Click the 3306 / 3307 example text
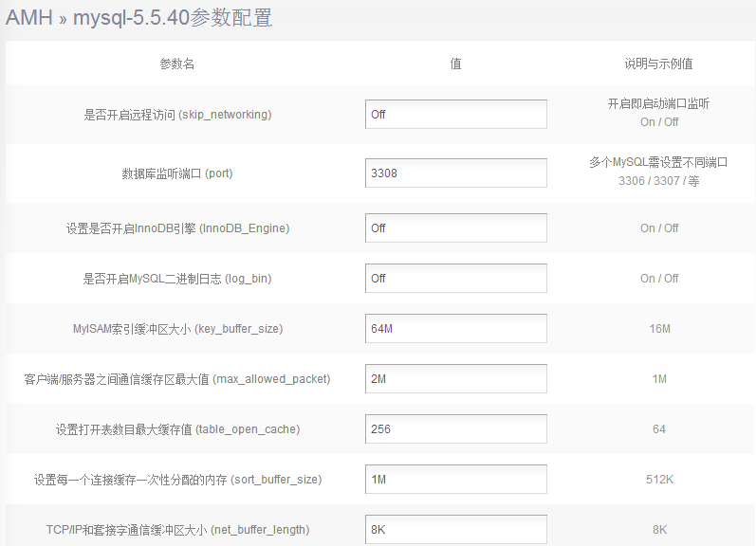 click(x=658, y=181)
